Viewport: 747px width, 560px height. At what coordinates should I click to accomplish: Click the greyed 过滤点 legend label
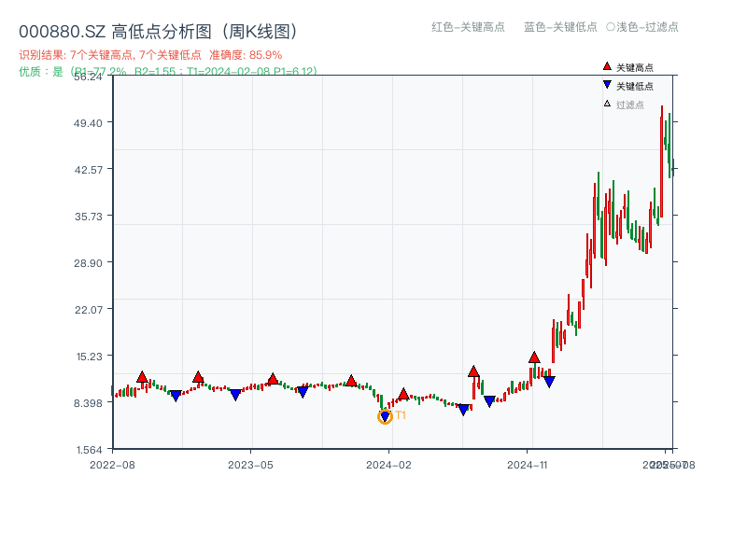point(629,105)
